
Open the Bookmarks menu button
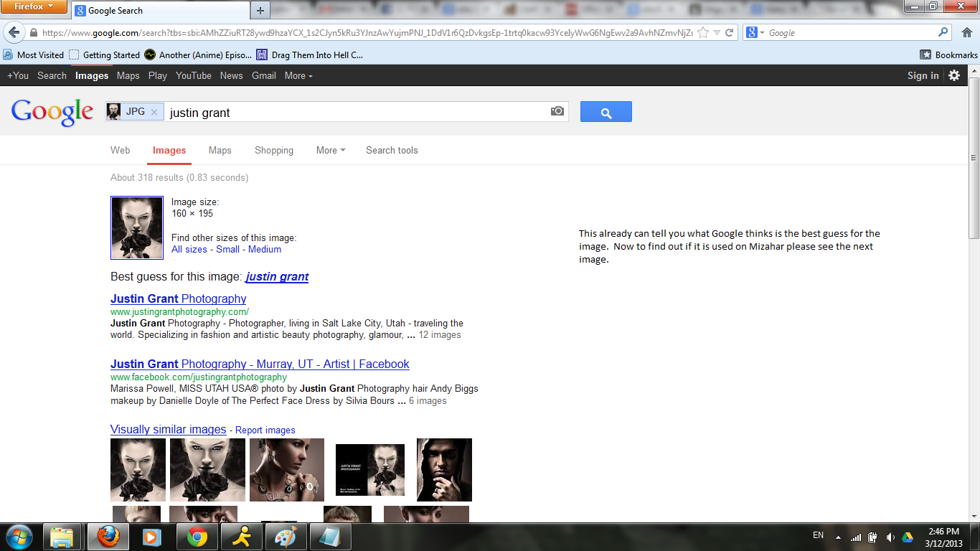(948, 55)
